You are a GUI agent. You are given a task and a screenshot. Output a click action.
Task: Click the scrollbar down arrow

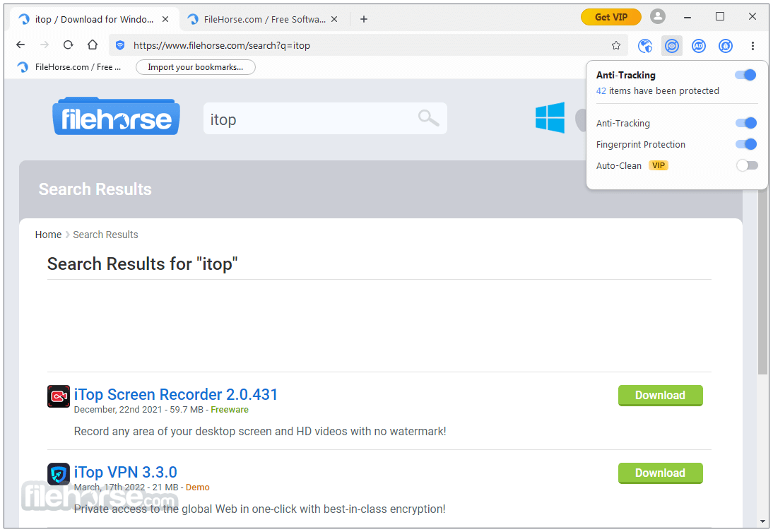[x=762, y=521]
